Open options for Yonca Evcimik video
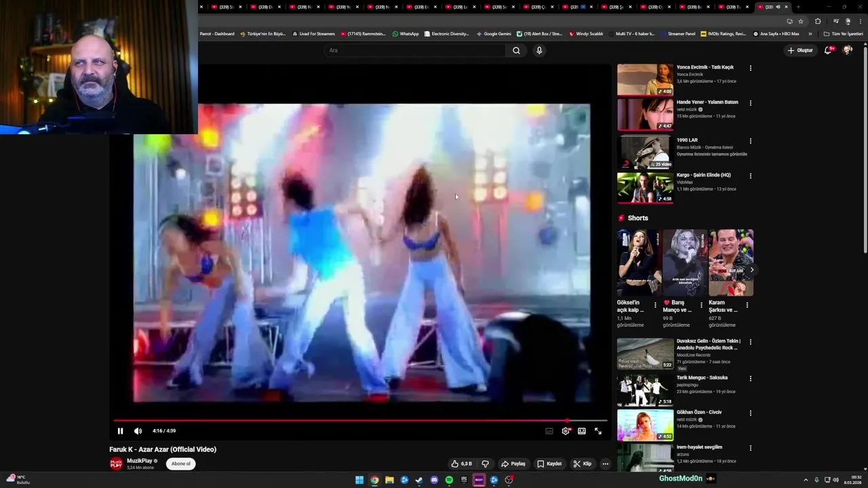This screenshot has width=868, height=488. tap(750, 68)
